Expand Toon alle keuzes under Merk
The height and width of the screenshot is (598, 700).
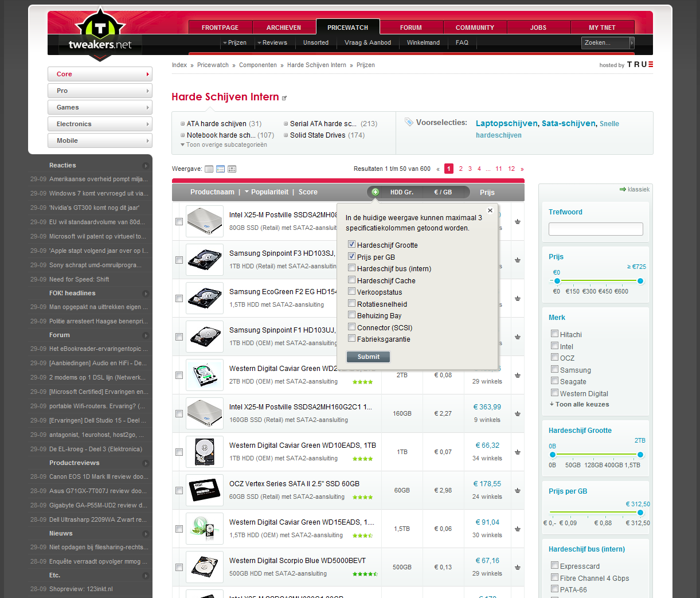[580, 404]
